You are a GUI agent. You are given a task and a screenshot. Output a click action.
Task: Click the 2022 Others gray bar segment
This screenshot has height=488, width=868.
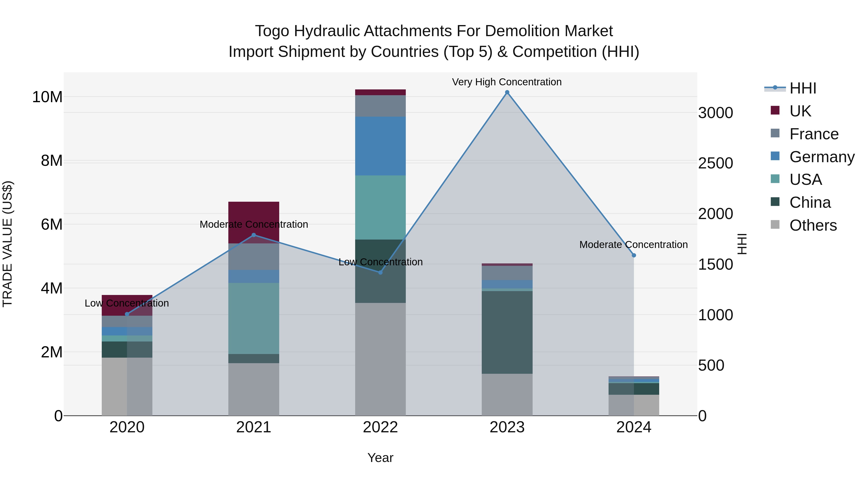point(380,359)
